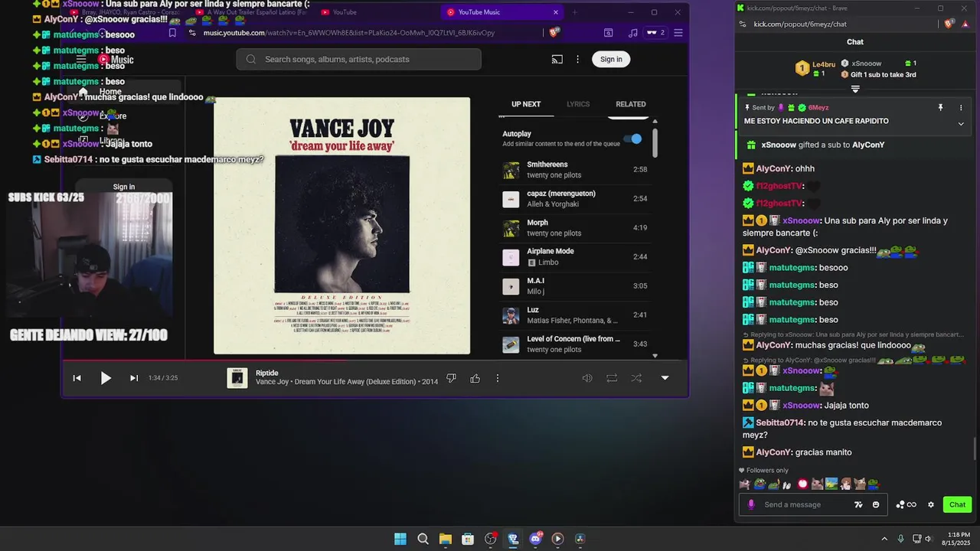This screenshot has width=980, height=551.
Task: Click the YouTube Music URL address bar
Action: (x=348, y=33)
